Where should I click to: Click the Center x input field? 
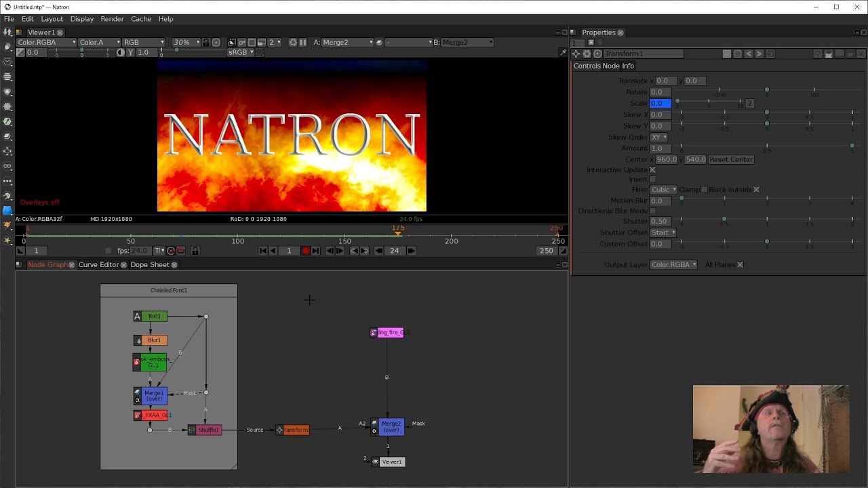tap(666, 159)
